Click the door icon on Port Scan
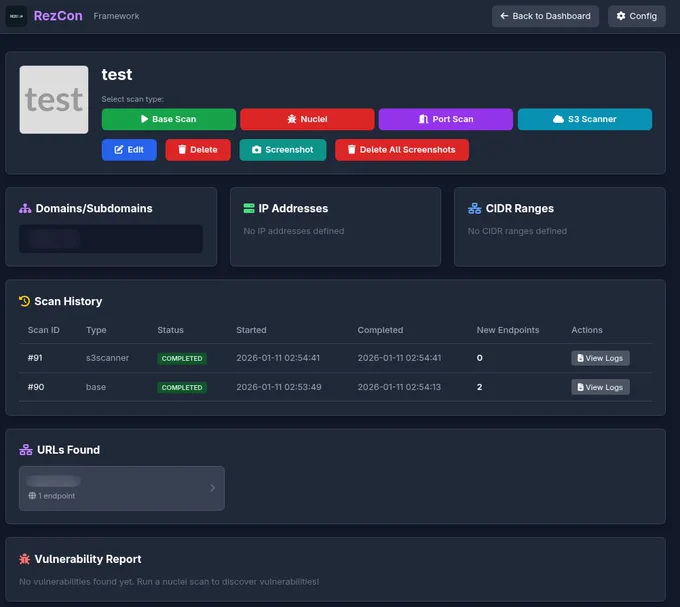This screenshot has height=607, width=680. (x=423, y=119)
